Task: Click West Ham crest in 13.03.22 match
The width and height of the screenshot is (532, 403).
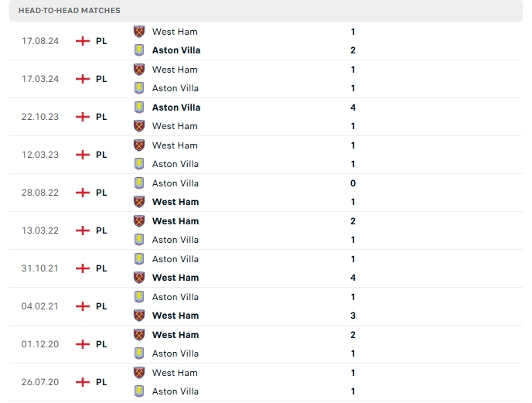Action: tap(139, 221)
